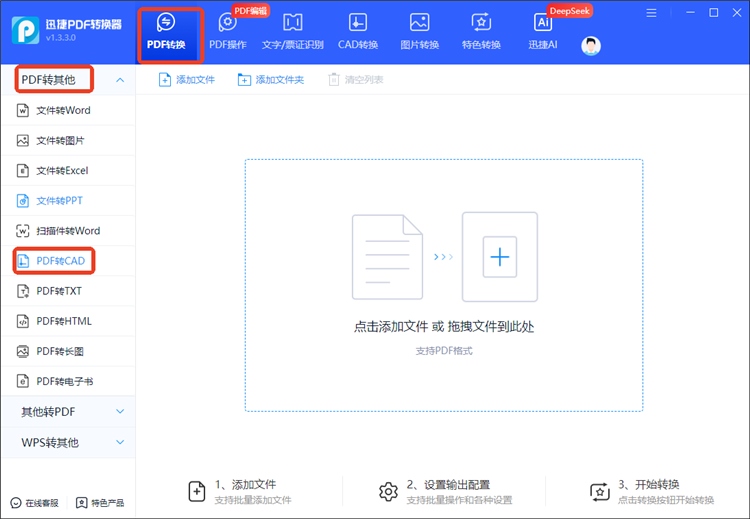Click the 清空列表 button
750x519 pixels.
coord(355,80)
